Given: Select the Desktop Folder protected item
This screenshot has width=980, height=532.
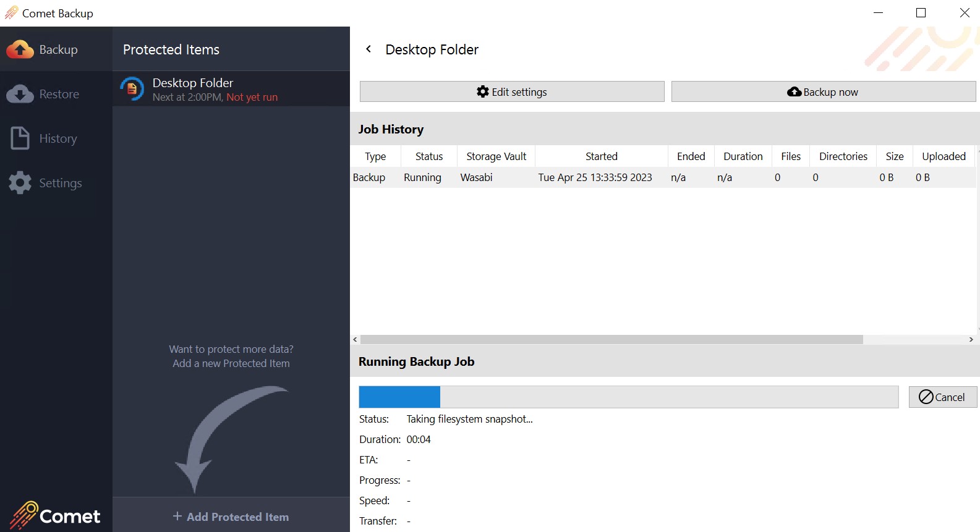Looking at the screenshot, I should coord(231,89).
